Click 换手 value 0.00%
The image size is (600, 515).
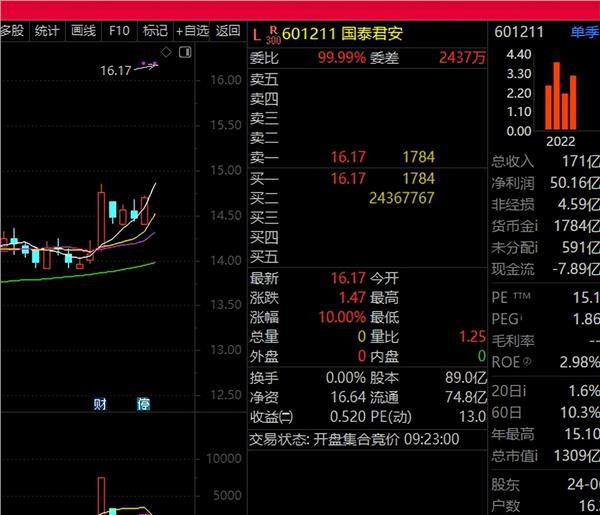pyautogui.click(x=346, y=378)
